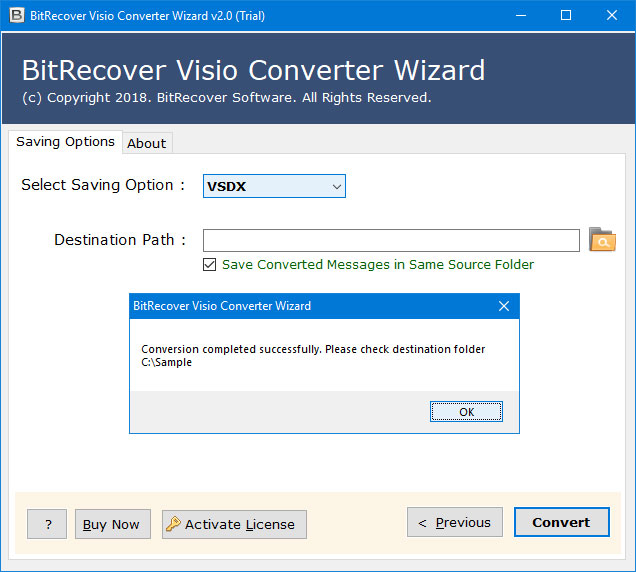636x572 pixels.
Task: Click the BitRecover app logo in title bar
Action: pos(17,15)
